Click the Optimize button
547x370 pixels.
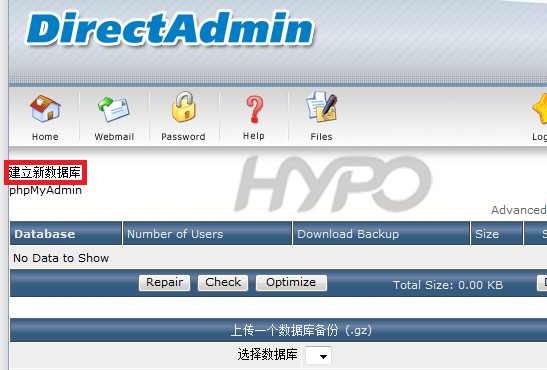291,282
